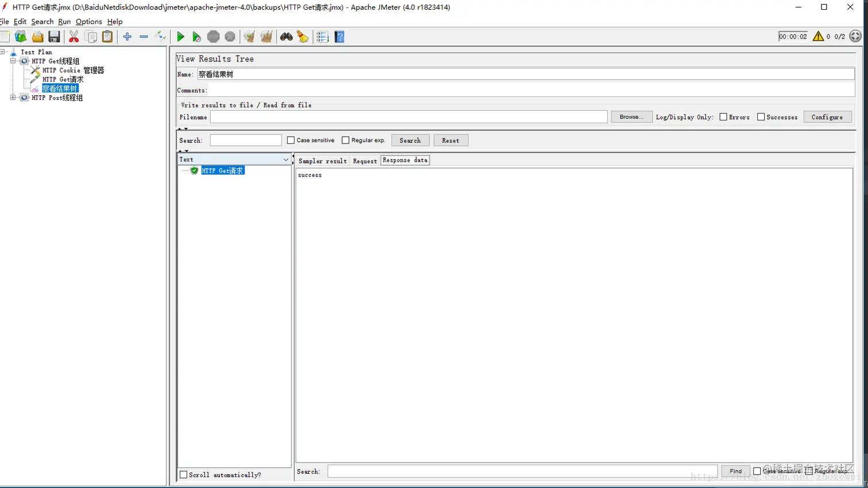Image resolution: width=868 pixels, height=488 pixels.
Task: Click the Paste clipboard icon
Action: pos(107,37)
